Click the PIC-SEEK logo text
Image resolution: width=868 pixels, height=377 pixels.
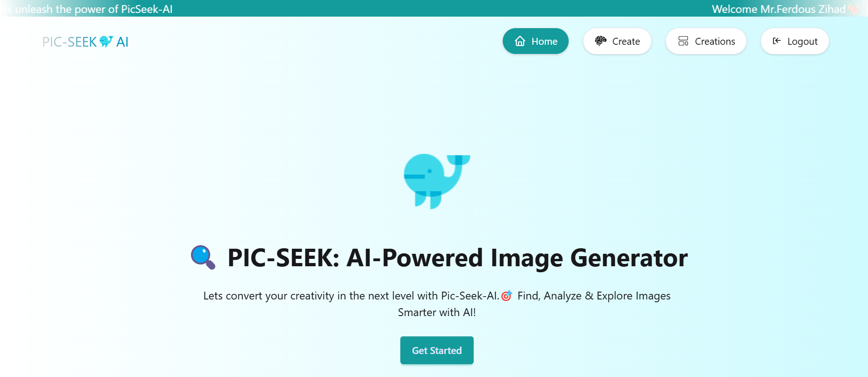(70, 42)
